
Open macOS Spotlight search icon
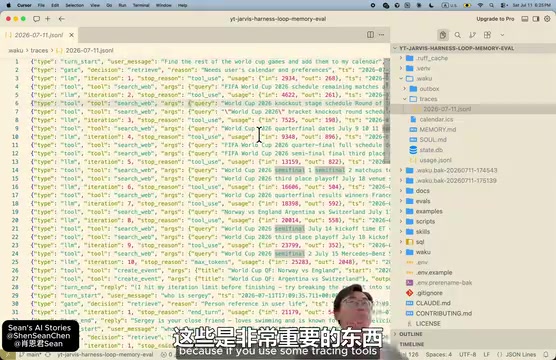coord(491,5)
